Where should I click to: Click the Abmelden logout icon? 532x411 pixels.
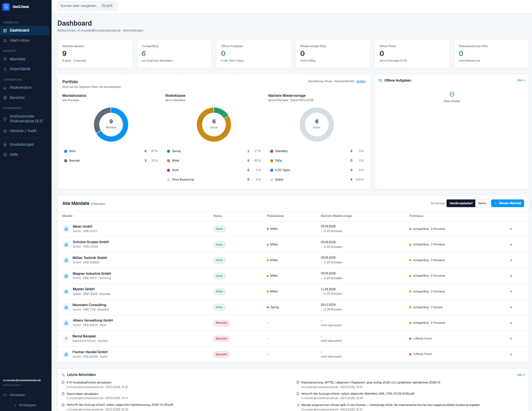(5, 395)
